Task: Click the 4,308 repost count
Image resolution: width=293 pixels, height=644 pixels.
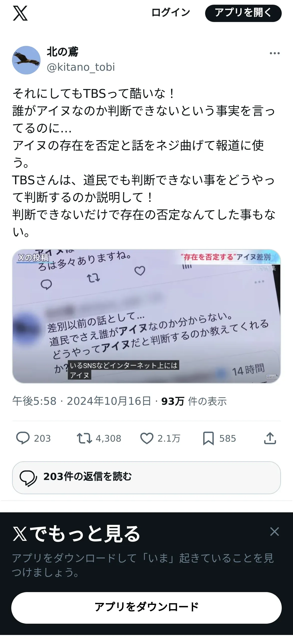Action: [108, 438]
